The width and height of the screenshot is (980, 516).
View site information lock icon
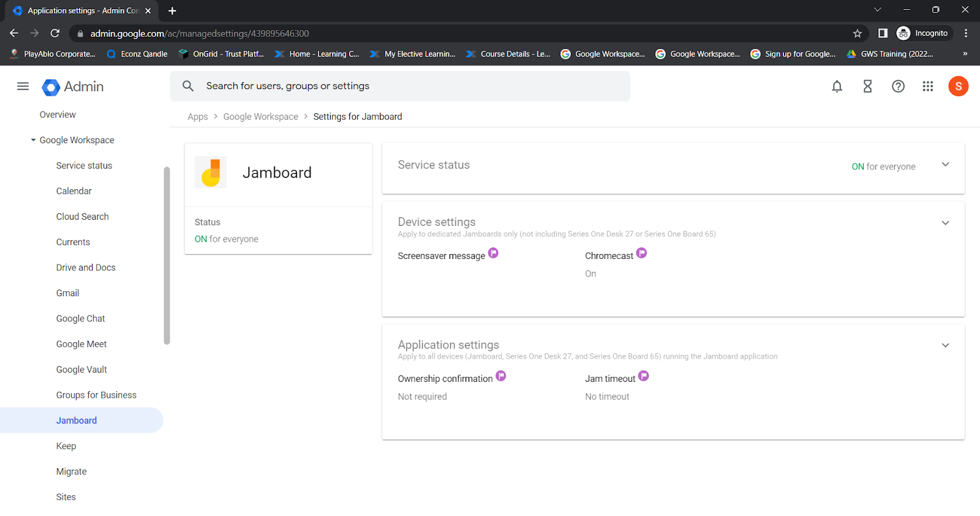tap(80, 34)
